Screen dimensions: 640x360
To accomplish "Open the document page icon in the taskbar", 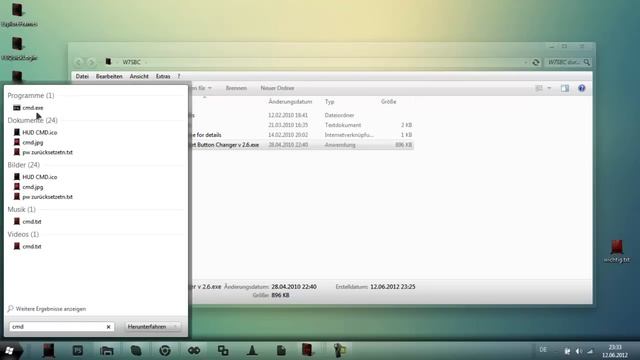I will [281, 350].
